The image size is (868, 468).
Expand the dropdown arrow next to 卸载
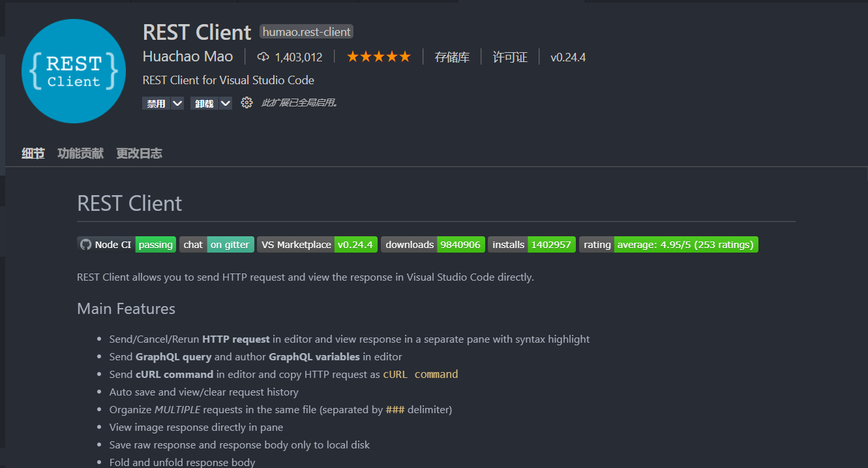click(225, 102)
